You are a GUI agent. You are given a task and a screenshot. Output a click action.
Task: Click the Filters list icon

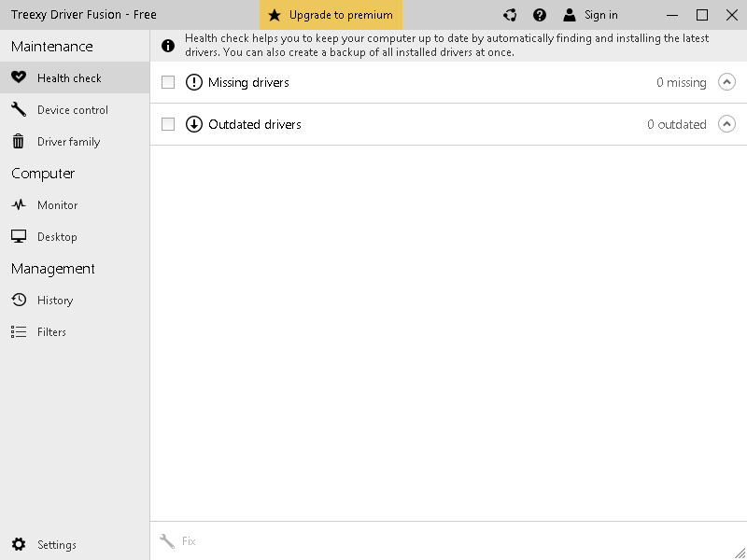click(19, 332)
